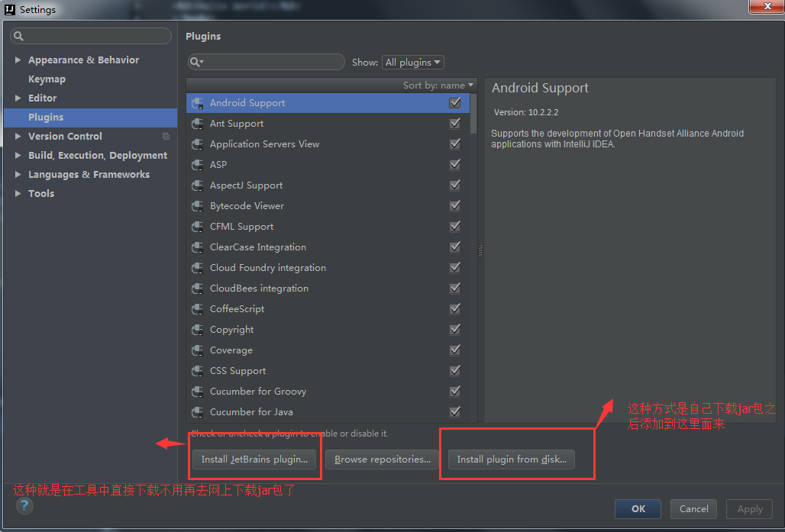Click the CSS Support plugin icon
The width and height of the screenshot is (785, 532).
(x=197, y=371)
